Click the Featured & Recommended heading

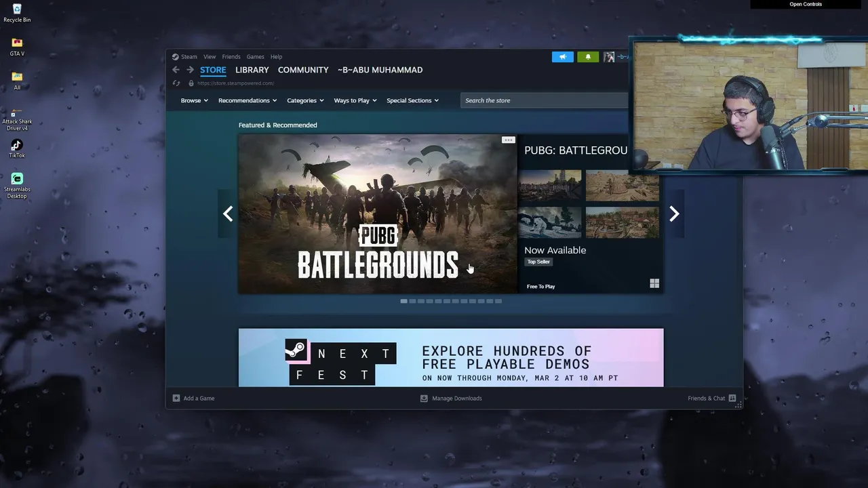coord(277,125)
